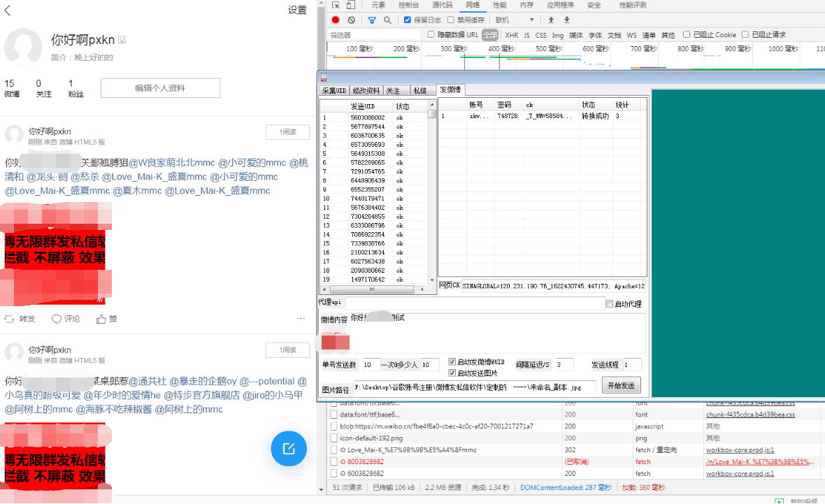Uncheck the 保留日志 preserve log checkbox
Screen dimensions: 825x504
click(407, 20)
